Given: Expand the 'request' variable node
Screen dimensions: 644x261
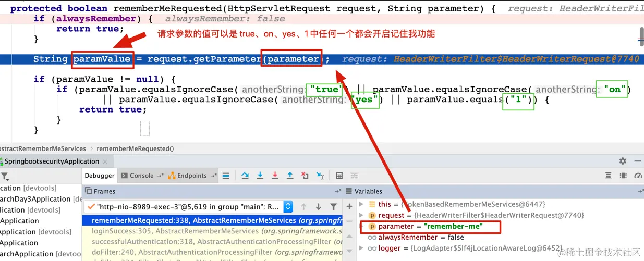Looking at the screenshot, I should pos(361,215).
